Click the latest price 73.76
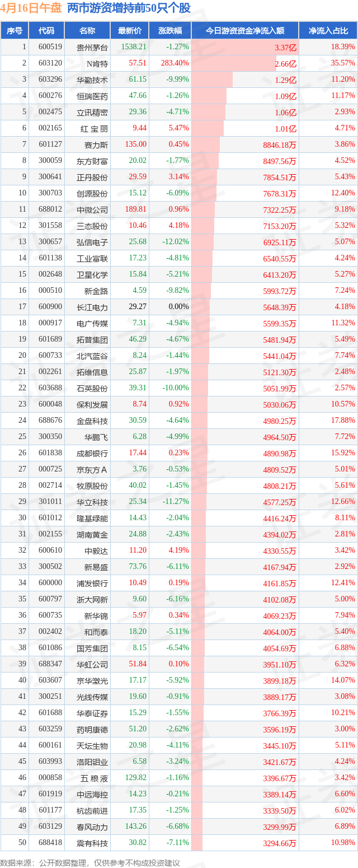Screen dimensions: 358x868 click(138, 567)
